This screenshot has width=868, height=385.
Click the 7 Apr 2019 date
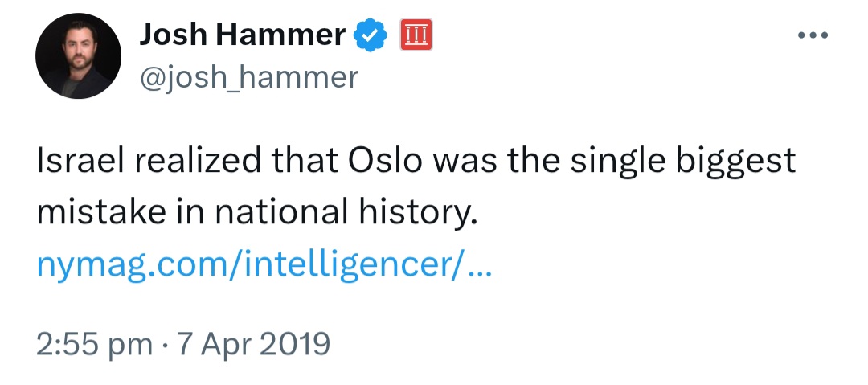click(252, 343)
